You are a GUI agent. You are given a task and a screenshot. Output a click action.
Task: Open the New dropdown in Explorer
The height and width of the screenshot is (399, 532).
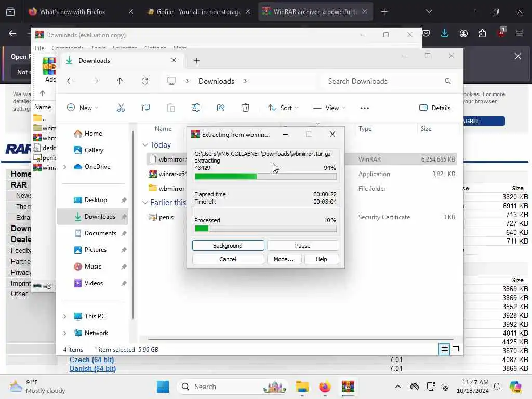[x=83, y=108]
